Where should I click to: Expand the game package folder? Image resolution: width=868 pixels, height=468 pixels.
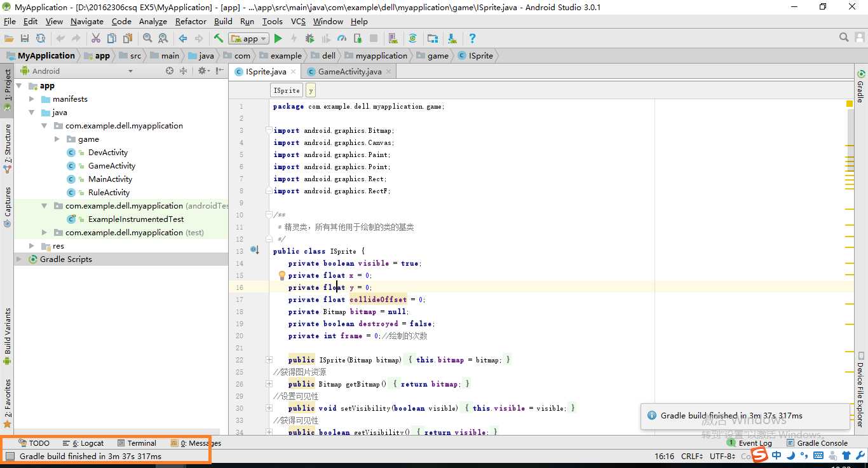point(57,139)
